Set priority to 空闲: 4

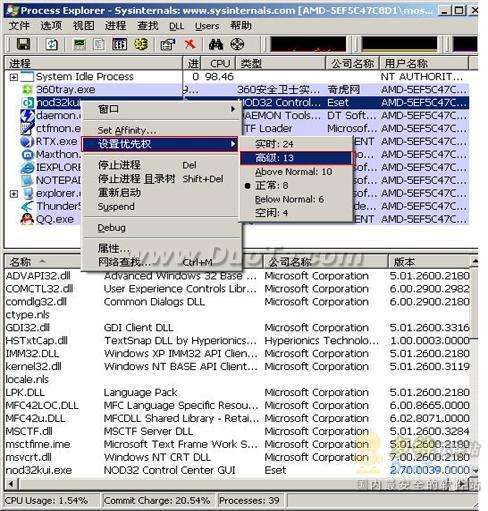296,213
